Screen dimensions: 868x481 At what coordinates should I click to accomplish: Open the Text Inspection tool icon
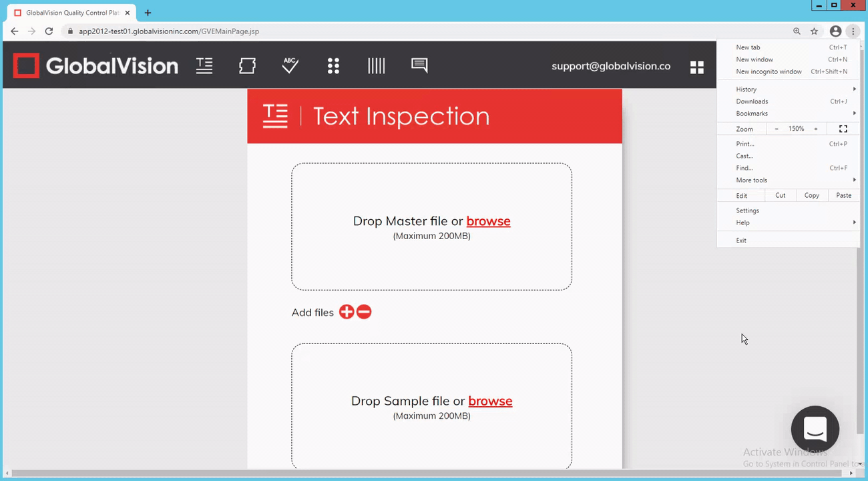[x=204, y=65]
